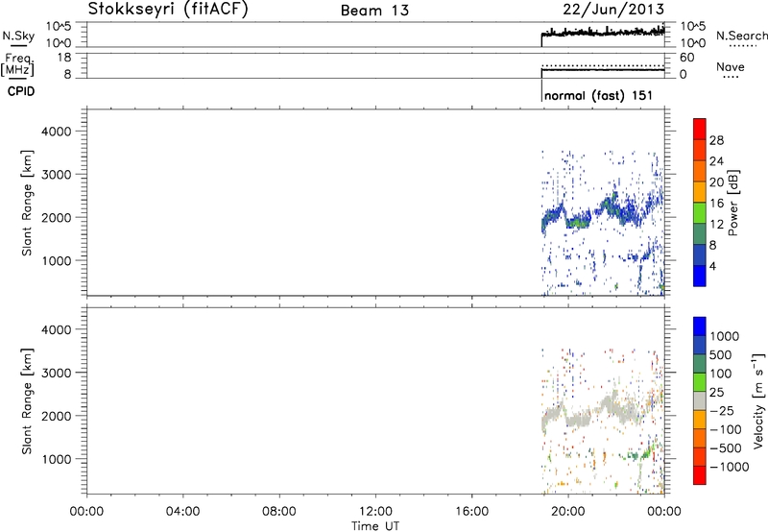Click the "Nave" legend label

(x=731, y=66)
